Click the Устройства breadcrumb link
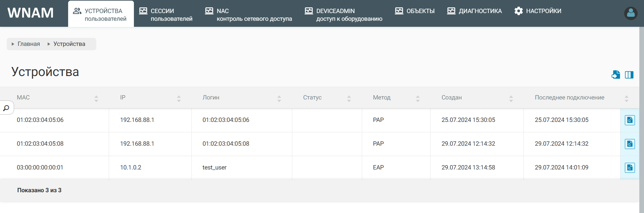644x213 pixels. click(x=69, y=44)
